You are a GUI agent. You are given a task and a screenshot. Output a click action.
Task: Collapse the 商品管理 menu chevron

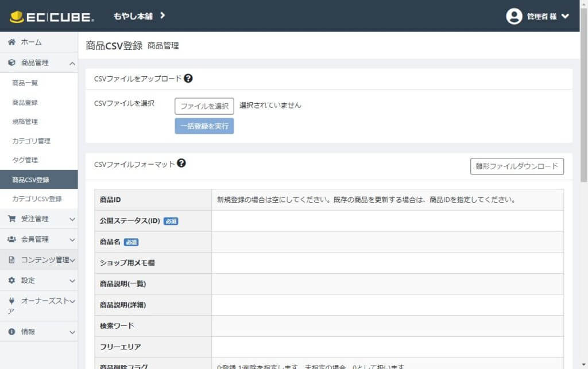tap(72, 63)
